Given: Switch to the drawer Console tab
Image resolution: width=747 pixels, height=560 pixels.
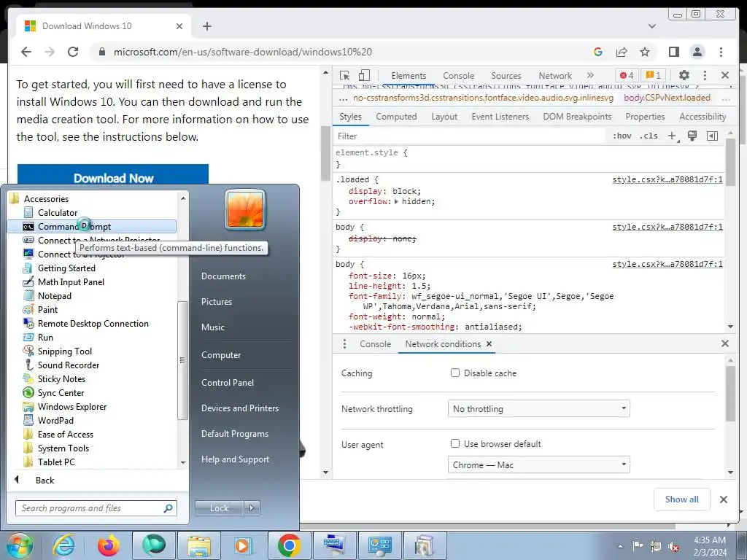Looking at the screenshot, I should [x=375, y=344].
